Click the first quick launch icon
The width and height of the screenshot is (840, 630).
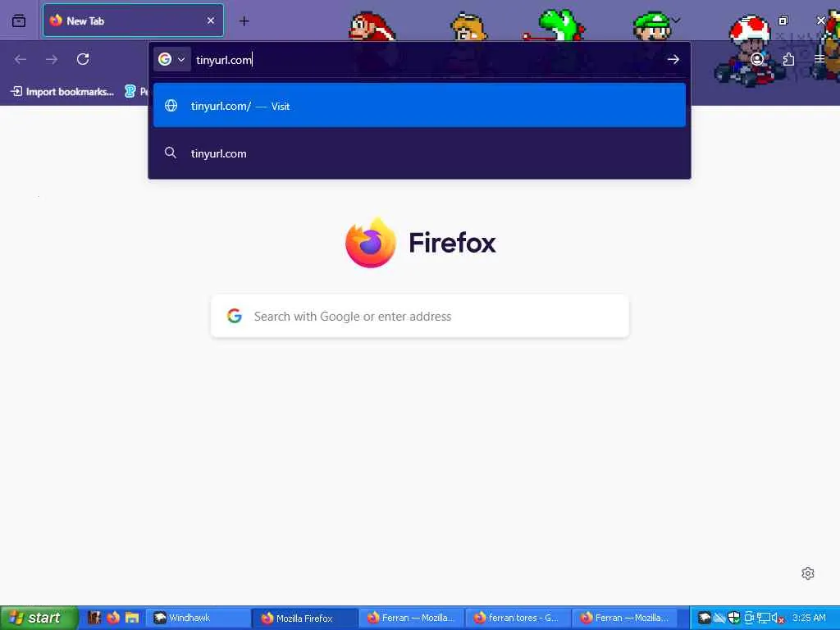point(94,618)
